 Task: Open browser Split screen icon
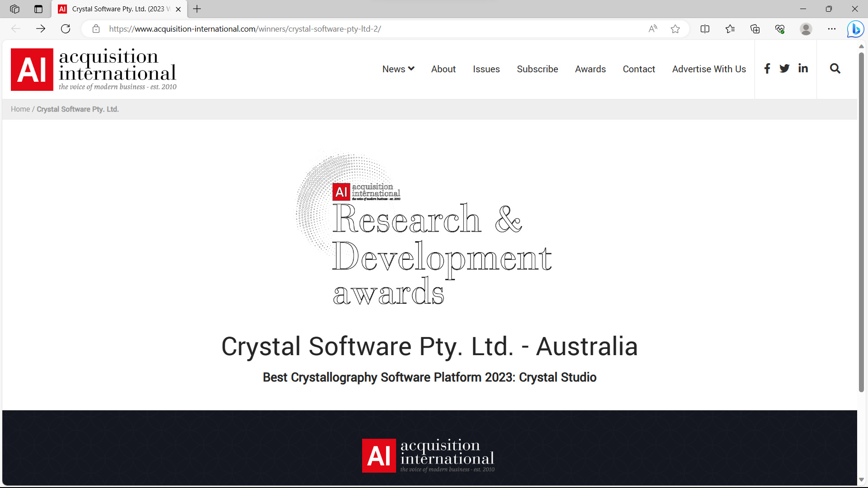tap(705, 29)
